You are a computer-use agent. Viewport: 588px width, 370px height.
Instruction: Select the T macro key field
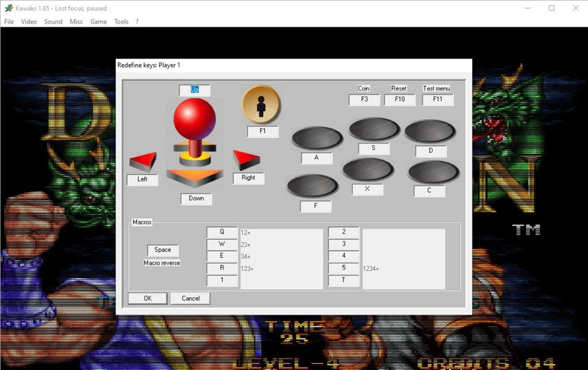(344, 280)
